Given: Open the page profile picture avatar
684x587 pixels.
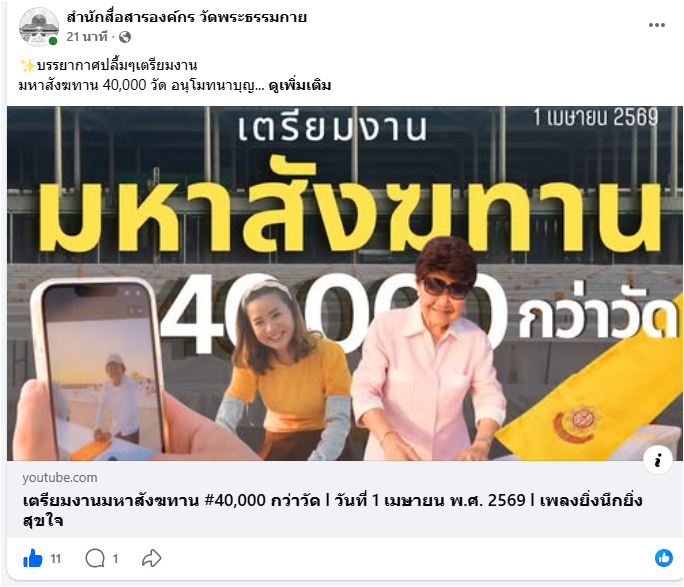Looking at the screenshot, I should pyautogui.click(x=38, y=27).
